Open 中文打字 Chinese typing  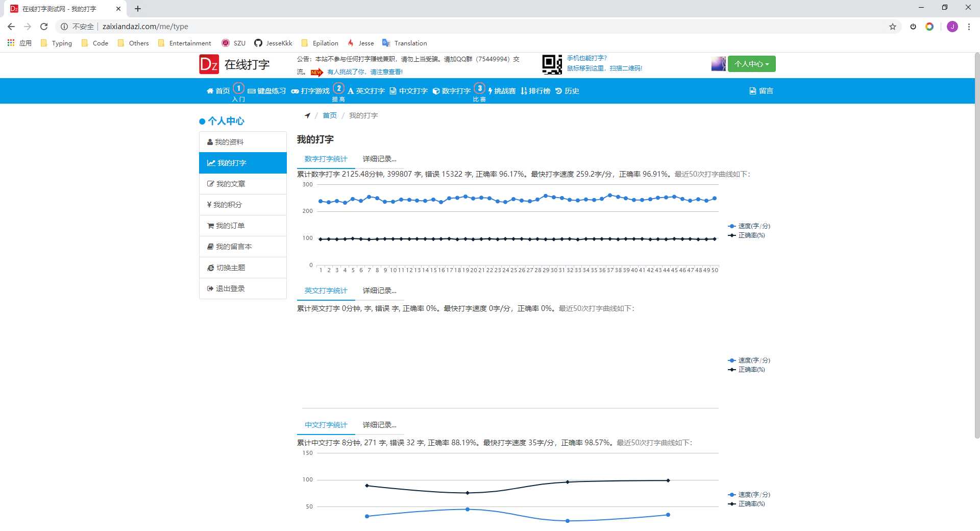(x=408, y=91)
